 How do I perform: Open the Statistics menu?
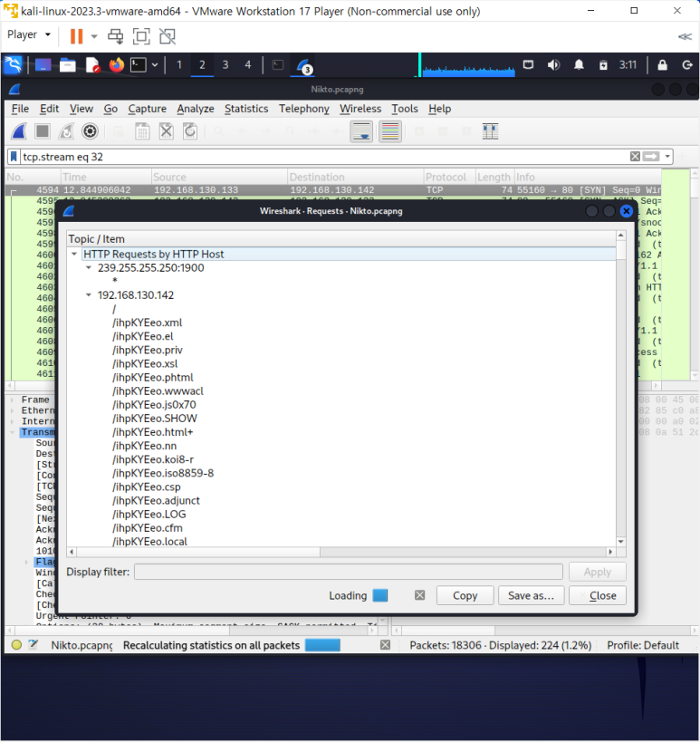point(246,109)
